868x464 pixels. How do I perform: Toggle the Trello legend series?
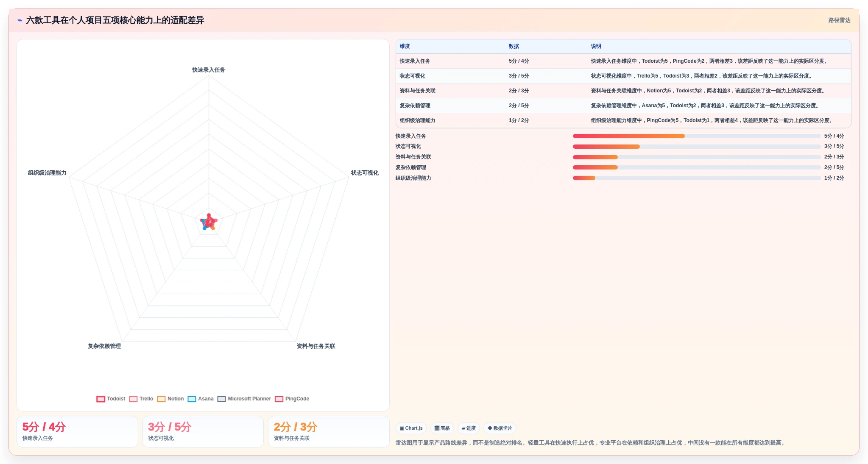pos(141,399)
